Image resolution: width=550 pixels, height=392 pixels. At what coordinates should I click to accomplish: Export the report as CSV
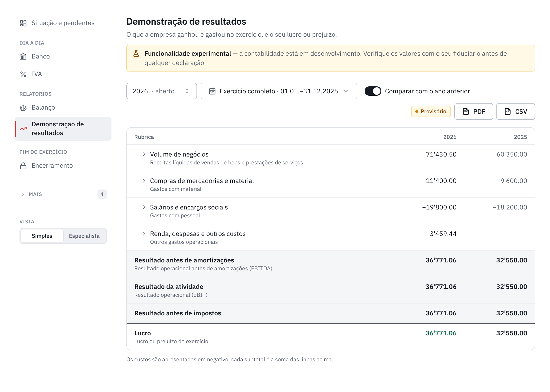pyautogui.click(x=515, y=111)
